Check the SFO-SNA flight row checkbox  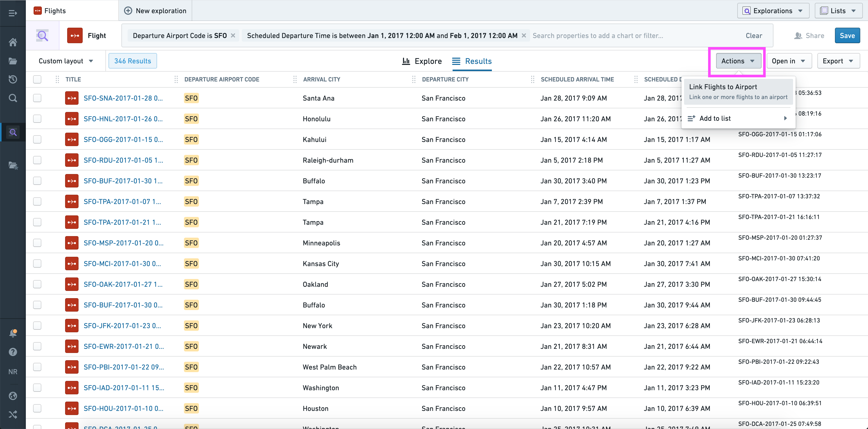point(37,98)
